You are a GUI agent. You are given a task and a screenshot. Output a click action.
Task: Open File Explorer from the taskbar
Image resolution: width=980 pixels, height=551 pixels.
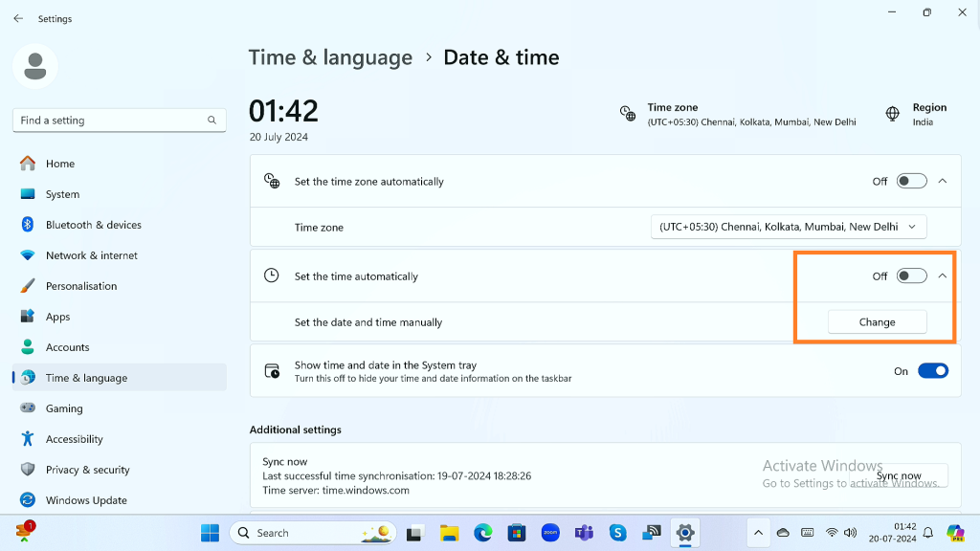449,533
